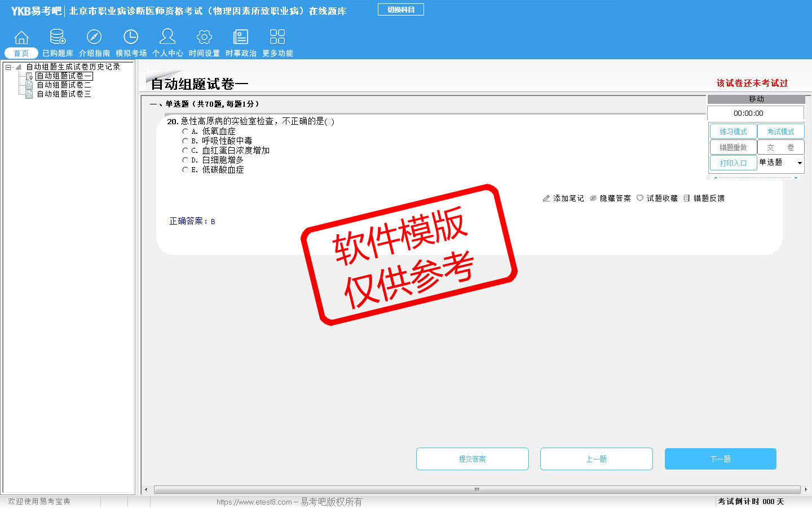Open the 模拟考场 clock icon
This screenshot has width=812, height=508.
131,37
